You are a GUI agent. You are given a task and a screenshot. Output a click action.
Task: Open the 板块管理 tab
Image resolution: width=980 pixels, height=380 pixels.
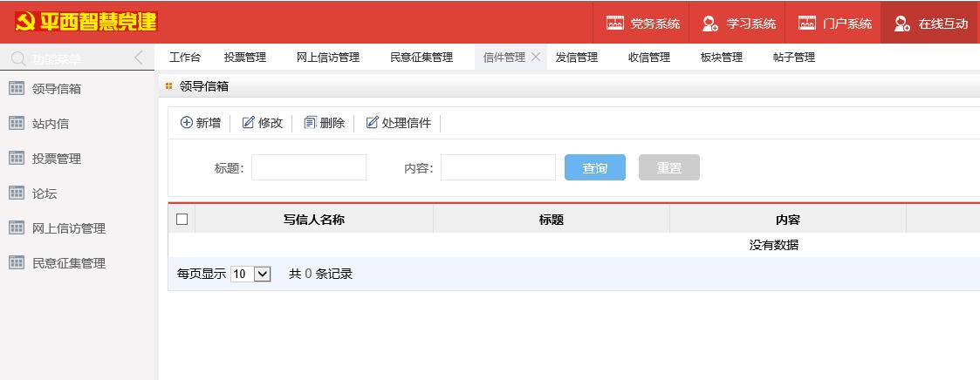point(722,58)
